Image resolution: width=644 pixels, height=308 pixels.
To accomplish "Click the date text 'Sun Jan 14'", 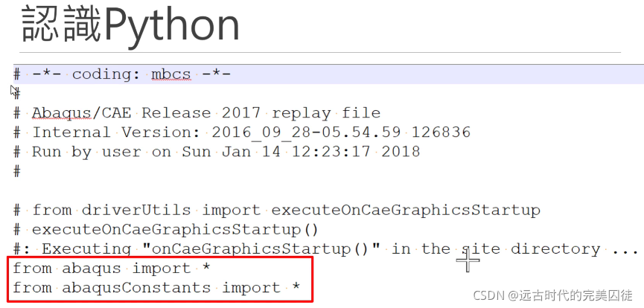I will click(232, 152).
